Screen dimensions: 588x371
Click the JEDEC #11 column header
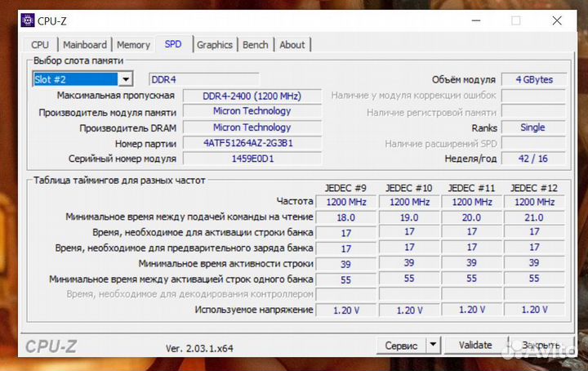[x=472, y=188]
